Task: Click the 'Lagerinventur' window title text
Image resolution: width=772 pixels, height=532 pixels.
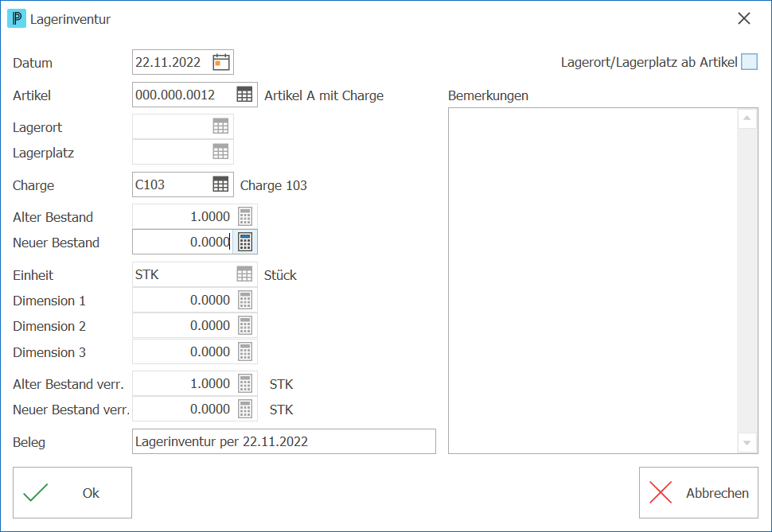Action: pos(70,19)
